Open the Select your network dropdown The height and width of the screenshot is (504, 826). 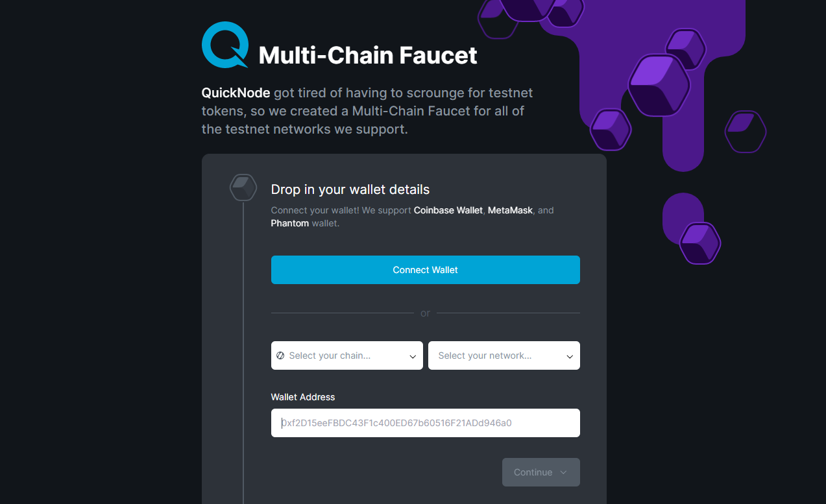[504, 355]
